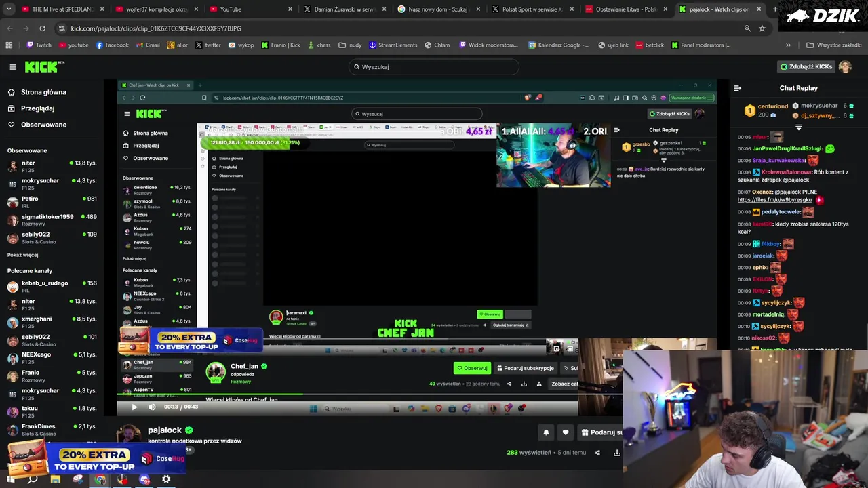Viewport: 868px width, 488px height.
Task: Reload the current page
Action: coord(42,28)
